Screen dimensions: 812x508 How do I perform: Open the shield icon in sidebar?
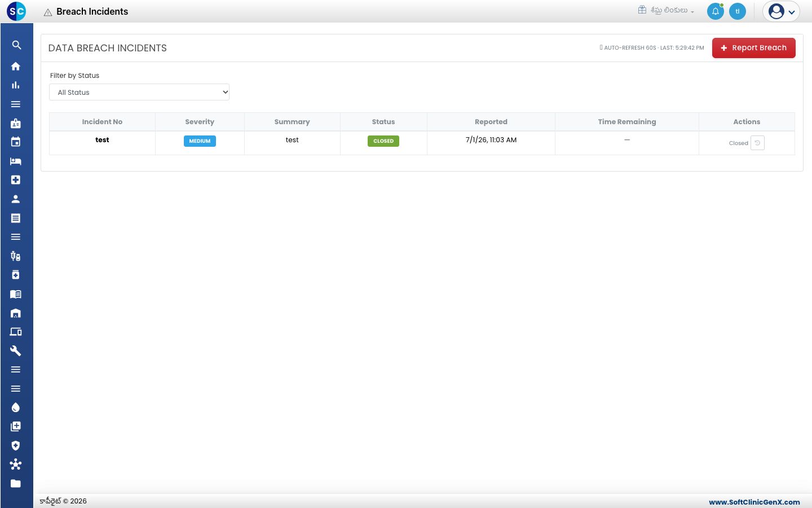pos(16,445)
